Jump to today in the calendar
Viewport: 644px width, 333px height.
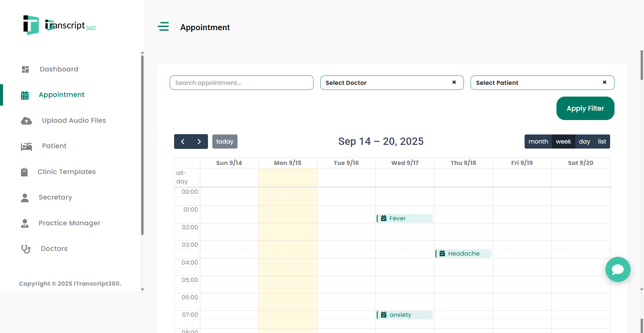(x=225, y=142)
